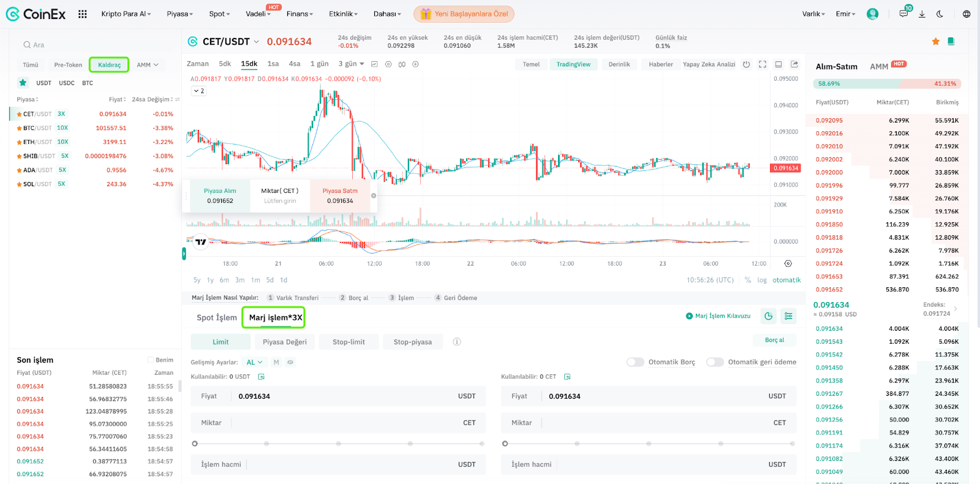980x484 pixels.
Task: Toggle otomatik auto scale on chart
Action: [786, 280]
